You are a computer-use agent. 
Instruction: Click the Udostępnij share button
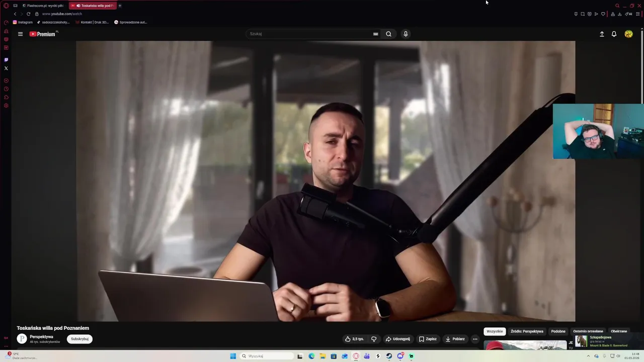pyautogui.click(x=397, y=339)
